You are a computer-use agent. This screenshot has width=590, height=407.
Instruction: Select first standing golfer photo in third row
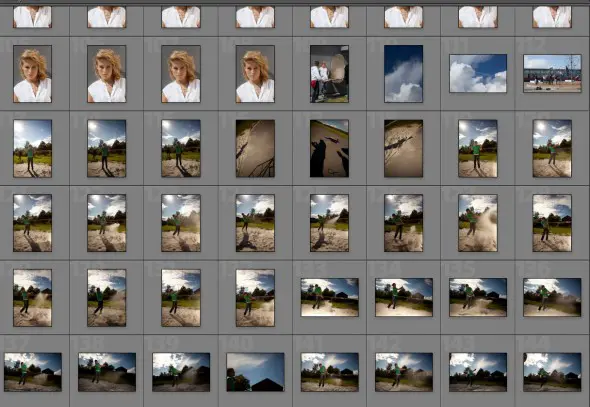[x=32, y=148]
